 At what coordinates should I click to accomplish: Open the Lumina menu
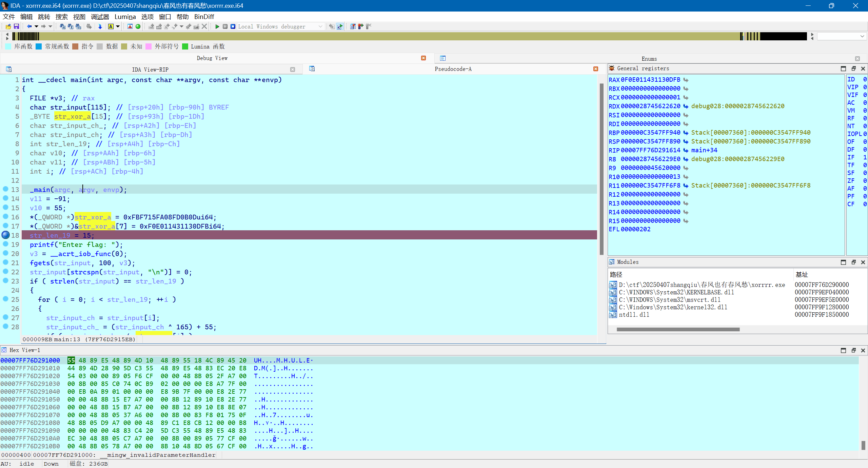coord(125,17)
